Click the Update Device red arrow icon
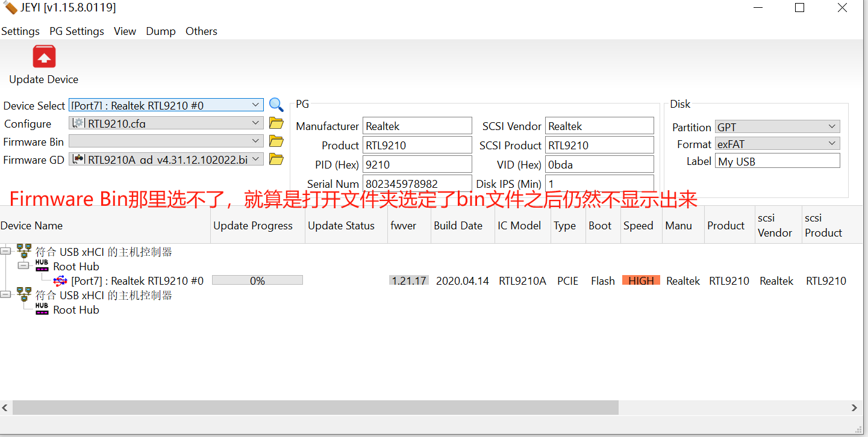Viewport: 868px width, 437px height. pos(43,57)
